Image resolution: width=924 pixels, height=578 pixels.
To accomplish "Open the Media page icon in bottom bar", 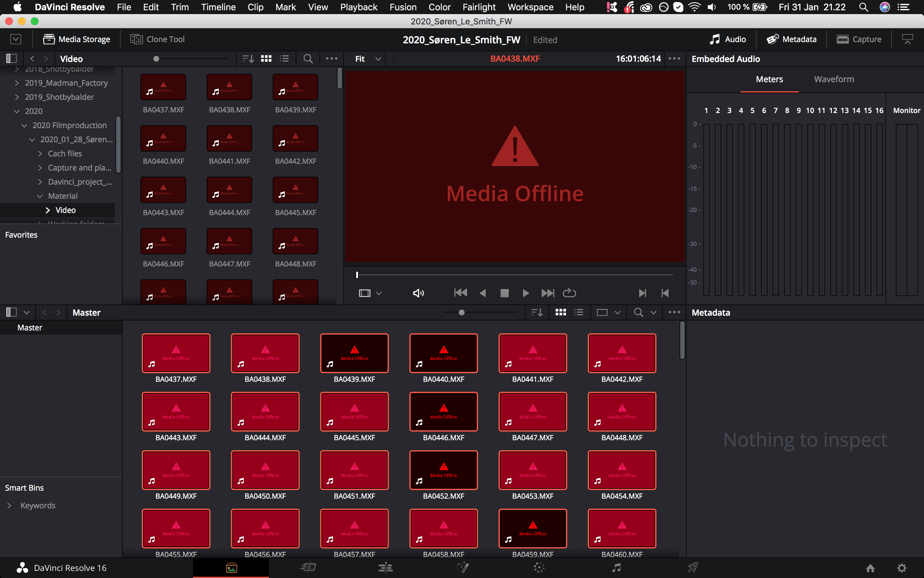I will tap(231, 568).
